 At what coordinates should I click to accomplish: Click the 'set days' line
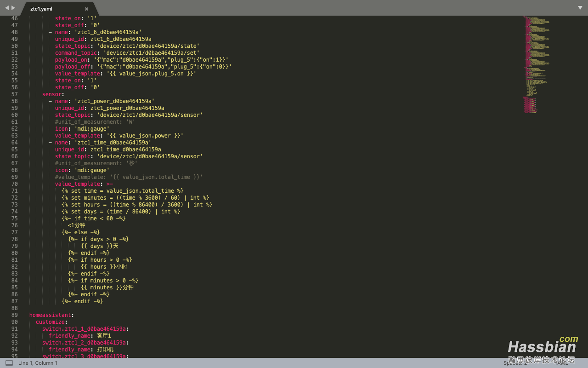[121, 212]
